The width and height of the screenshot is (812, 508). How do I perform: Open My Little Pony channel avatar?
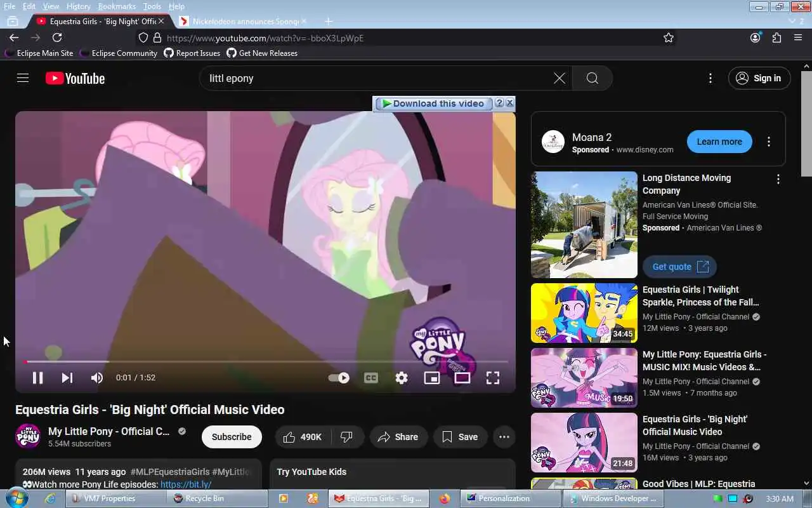click(x=28, y=436)
